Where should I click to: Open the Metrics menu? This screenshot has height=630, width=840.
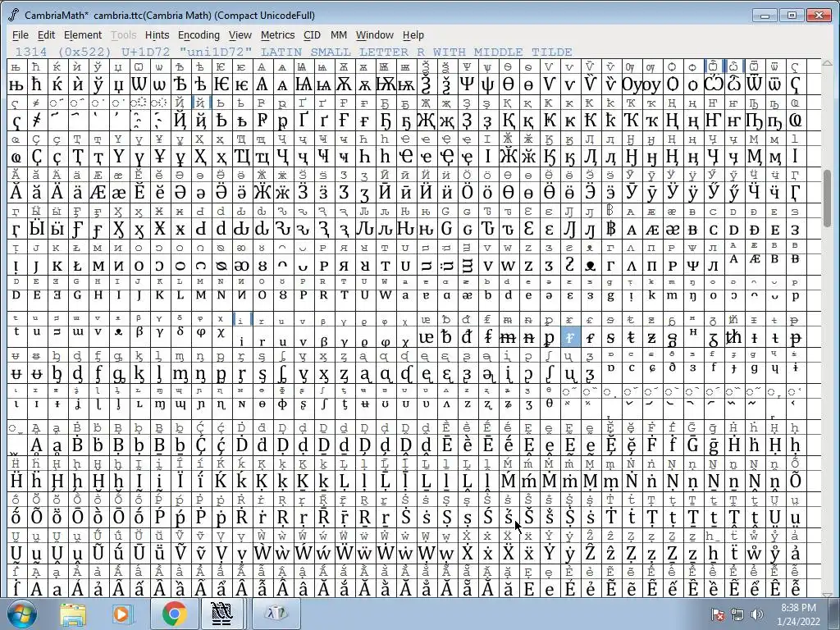pos(277,35)
